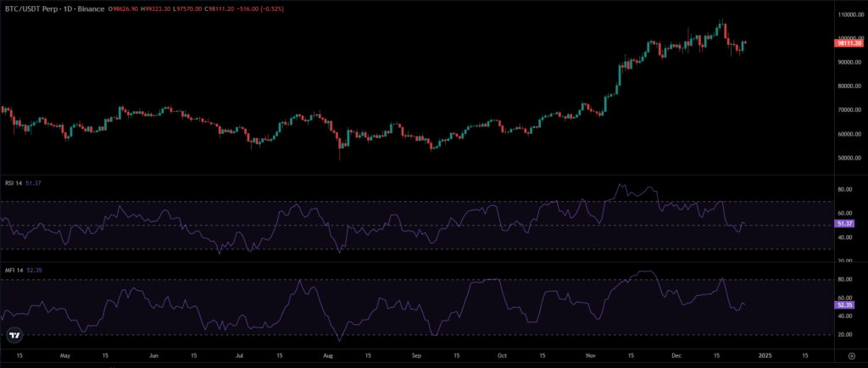Viewport: 868px width, 368px height.
Task: Click the Jun label on the time axis
Action: tap(154, 354)
